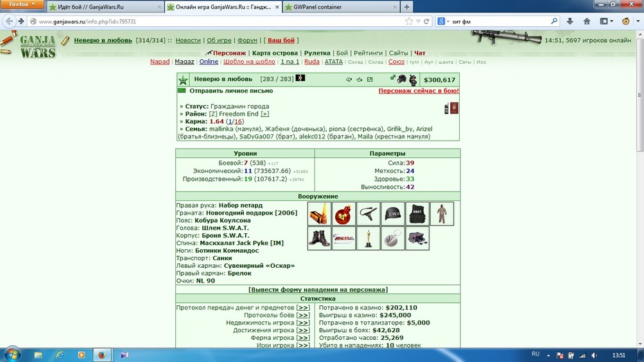This screenshot has width=644, height=362.
Task: Click the NL 90 night goggles icon
Action: (x=418, y=238)
